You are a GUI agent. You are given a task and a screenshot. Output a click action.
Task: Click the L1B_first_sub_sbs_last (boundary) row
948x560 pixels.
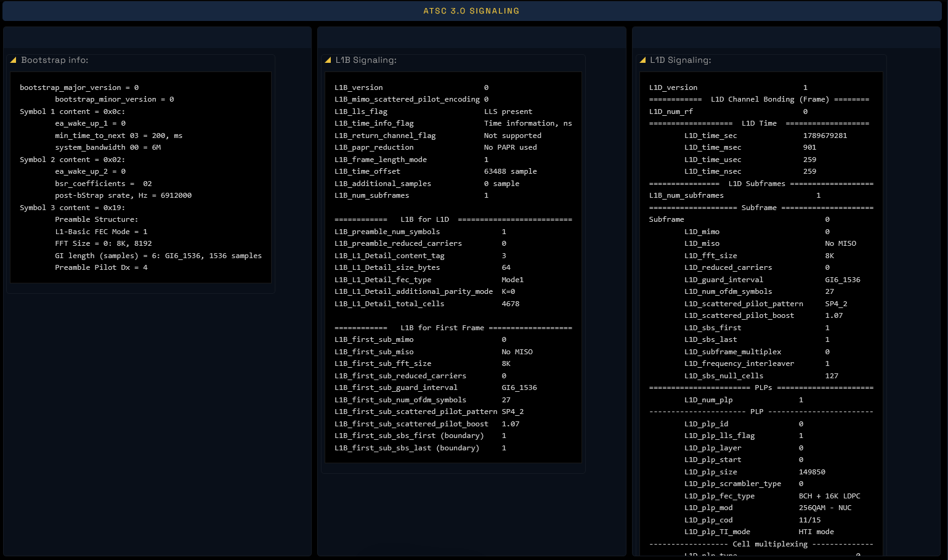[x=421, y=448]
